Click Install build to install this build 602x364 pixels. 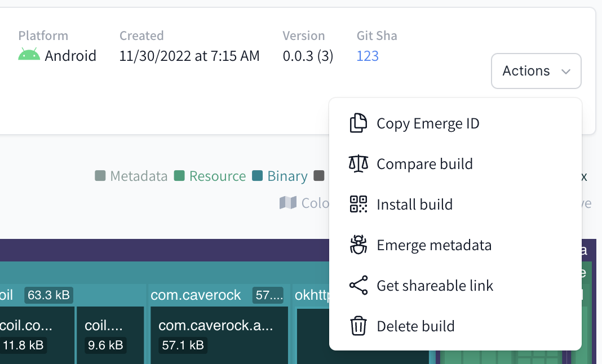(414, 204)
